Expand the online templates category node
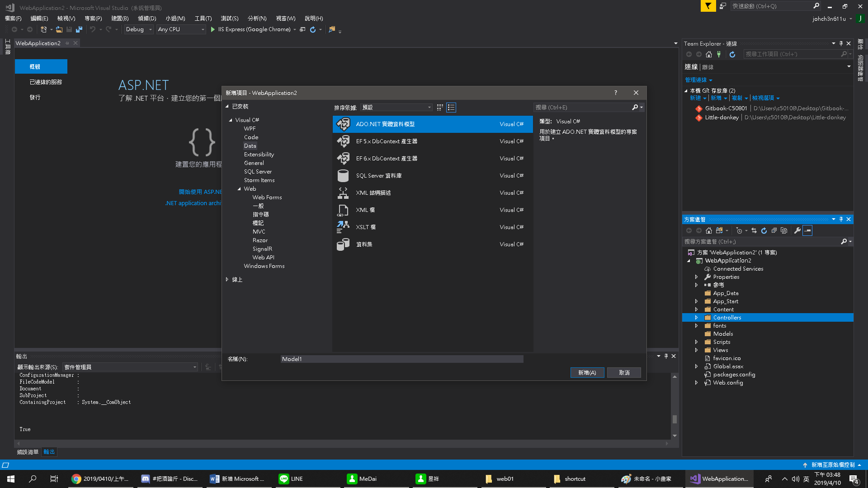868x488 pixels. coord(227,280)
